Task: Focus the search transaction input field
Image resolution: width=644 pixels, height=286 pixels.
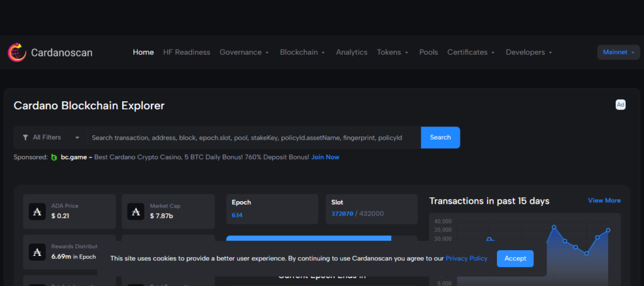Action: [255, 138]
